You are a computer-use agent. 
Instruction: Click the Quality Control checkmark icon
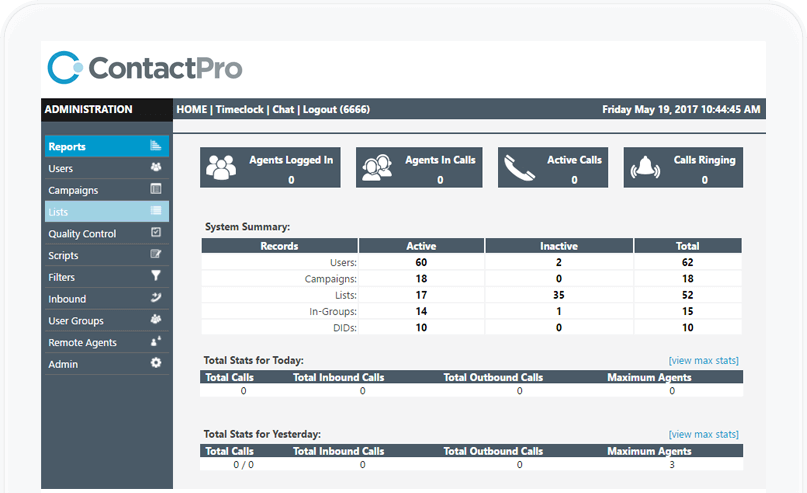[x=155, y=232]
